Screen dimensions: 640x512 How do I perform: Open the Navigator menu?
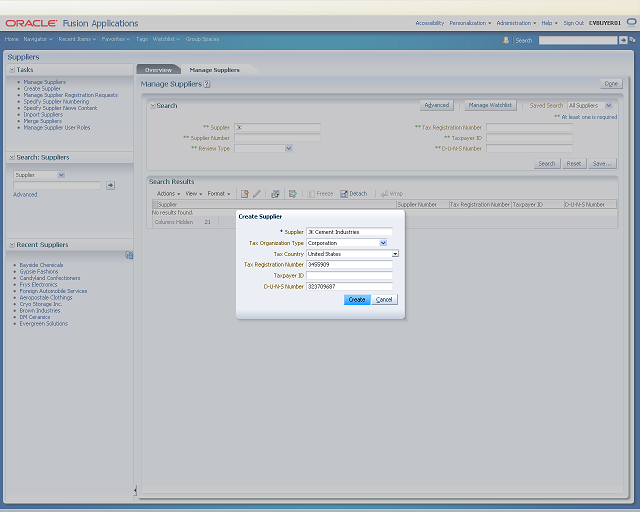[x=38, y=39]
